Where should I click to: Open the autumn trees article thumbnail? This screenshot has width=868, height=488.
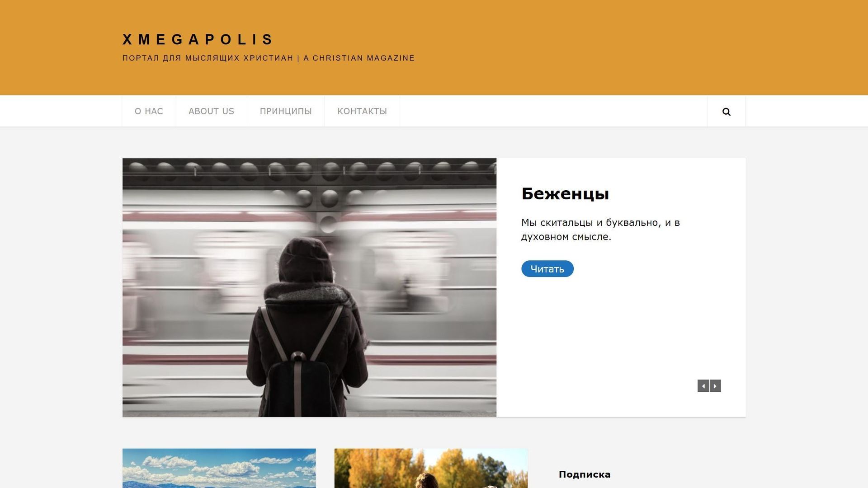431,468
